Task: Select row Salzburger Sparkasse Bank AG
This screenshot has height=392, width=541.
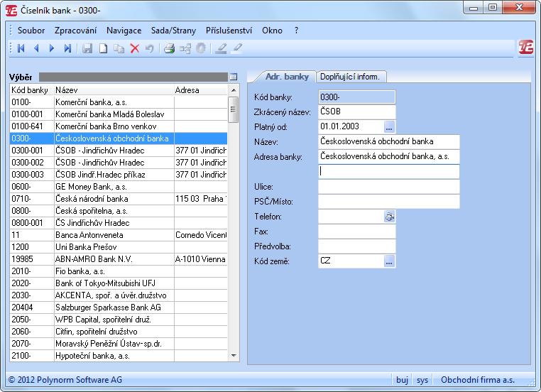Action: (119, 307)
